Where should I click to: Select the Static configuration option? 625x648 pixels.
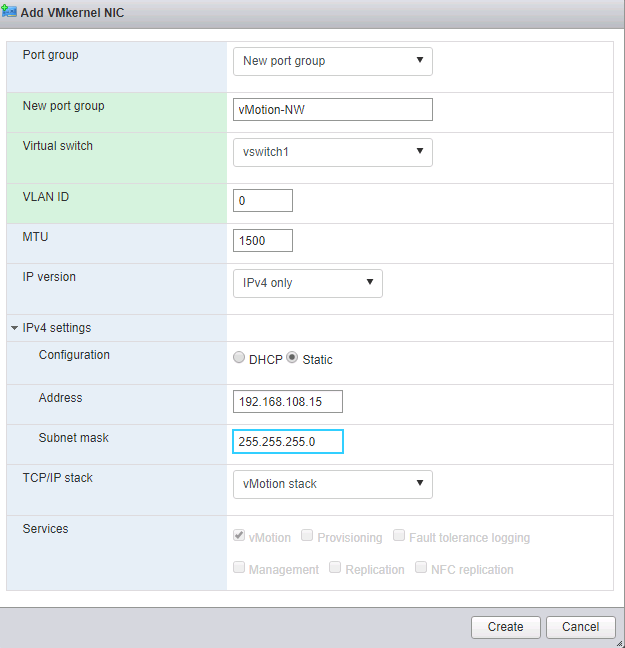coord(293,358)
